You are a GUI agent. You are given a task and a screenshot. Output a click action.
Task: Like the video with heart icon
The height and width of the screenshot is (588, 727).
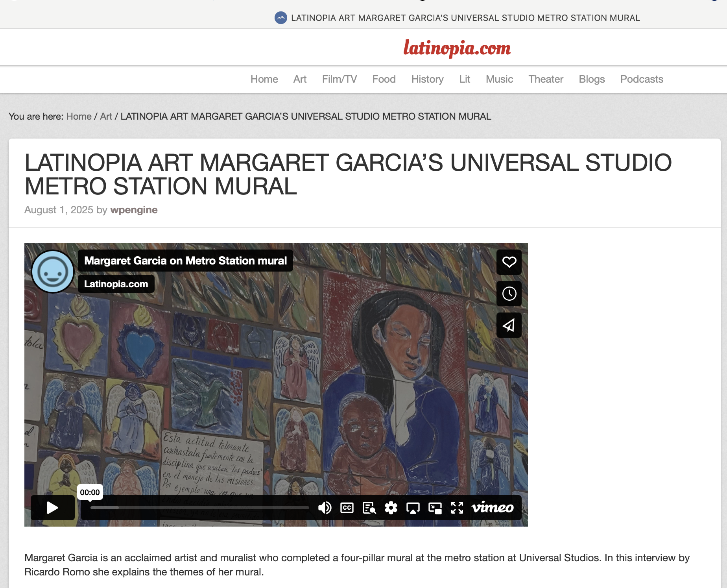[x=509, y=262]
